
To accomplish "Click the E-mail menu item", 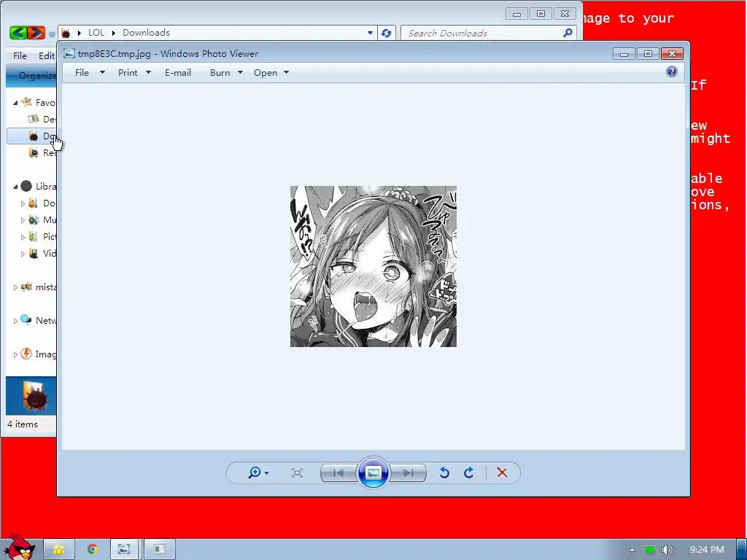I will tap(178, 72).
